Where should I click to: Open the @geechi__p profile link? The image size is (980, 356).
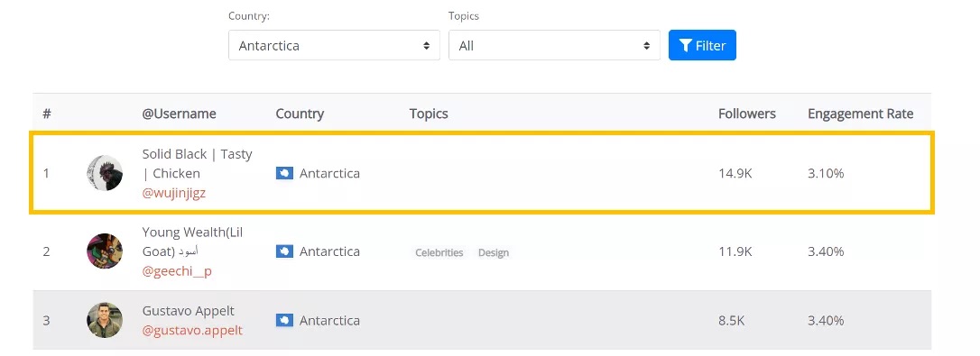[x=177, y=271]
